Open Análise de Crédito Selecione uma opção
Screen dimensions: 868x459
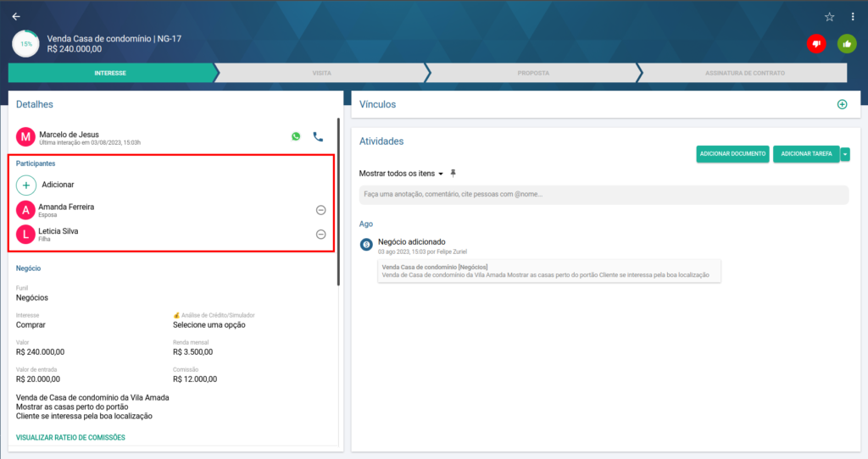click(x=209, y=325)
